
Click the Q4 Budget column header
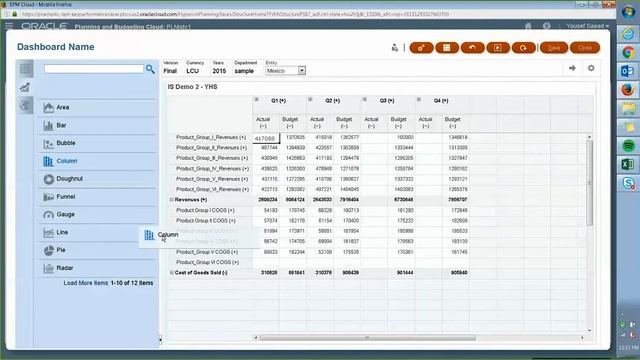pos(452,122)
